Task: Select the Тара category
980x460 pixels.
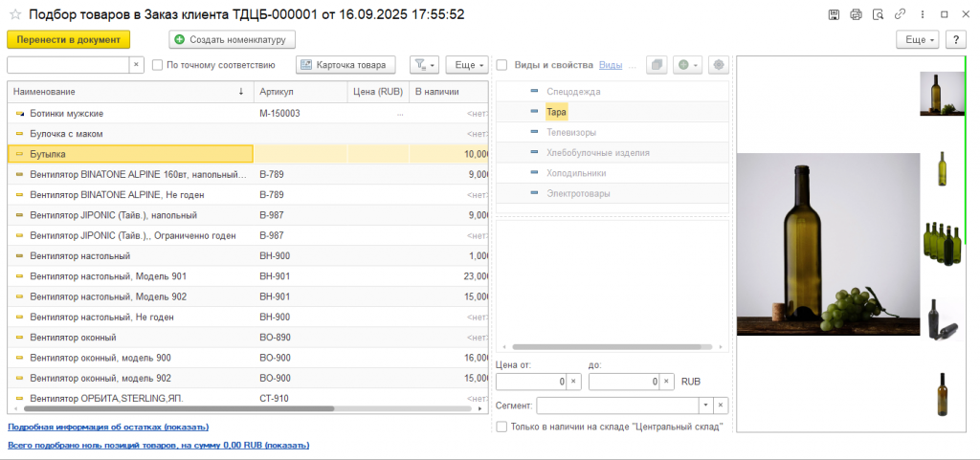Action: [x=556, y=112]
